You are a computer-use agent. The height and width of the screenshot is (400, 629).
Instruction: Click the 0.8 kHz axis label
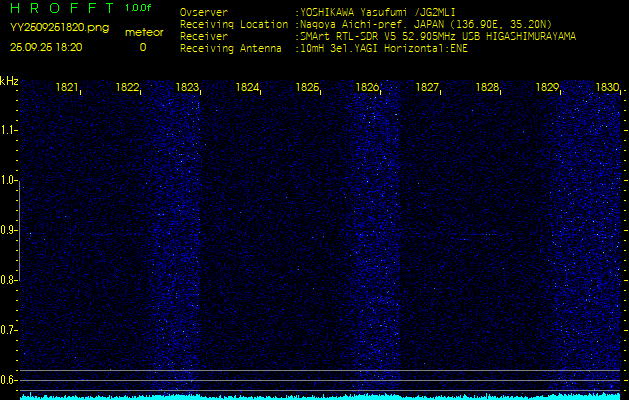click(x=7, y=280)
